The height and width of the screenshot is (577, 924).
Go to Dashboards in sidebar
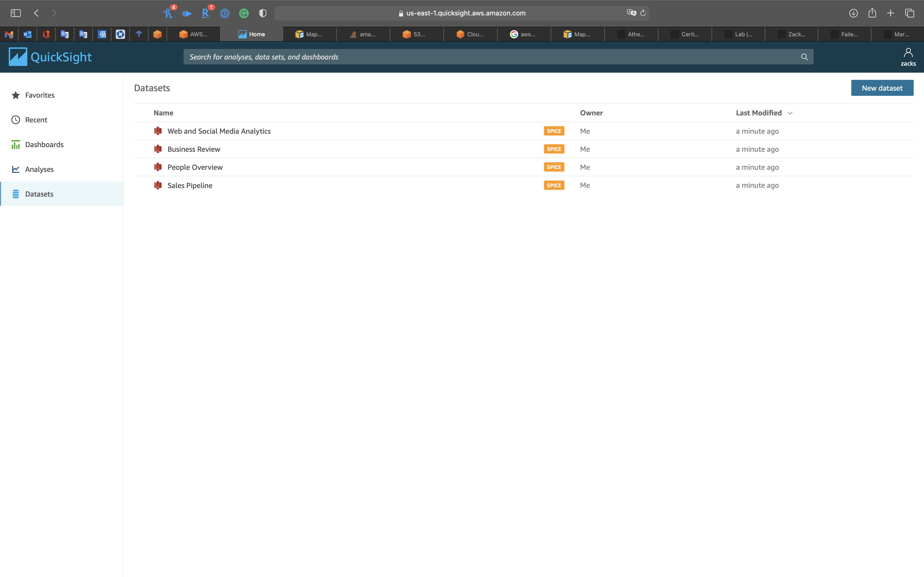click(x=44, y=145)
